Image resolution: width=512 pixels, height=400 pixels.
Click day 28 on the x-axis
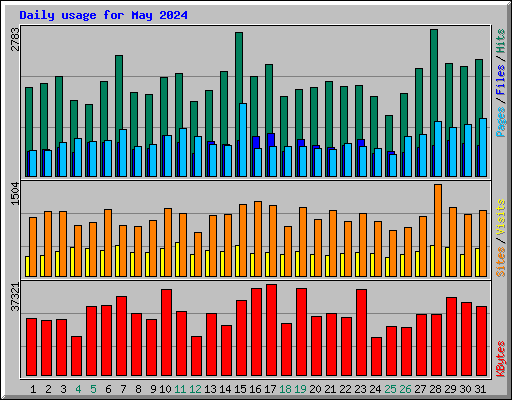pyautogui.click(x=435, y=389)
